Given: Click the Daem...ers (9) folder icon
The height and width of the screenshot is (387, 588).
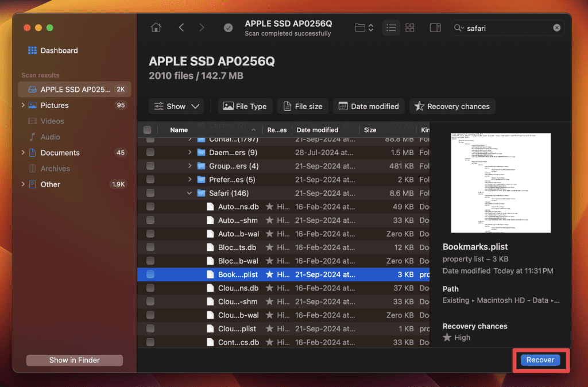Looking at the screenshot, I should coord(202,152).
